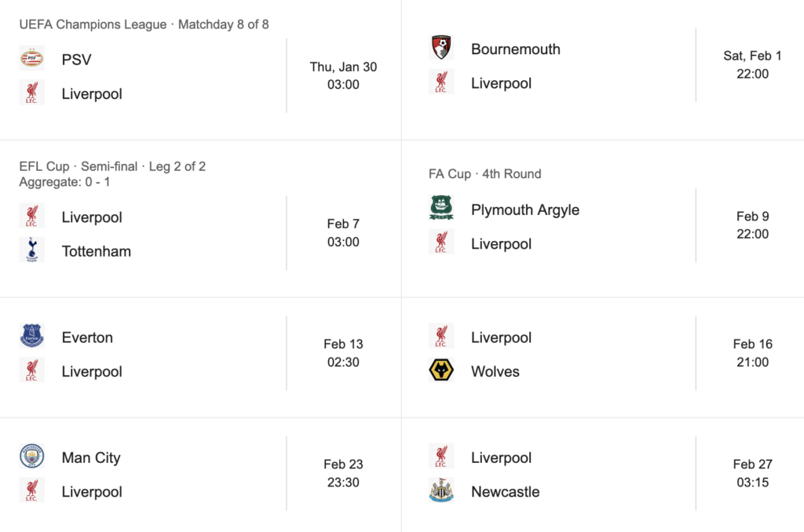Click the Thu, Jan 30 match date
804x532 pixels.
343,67
